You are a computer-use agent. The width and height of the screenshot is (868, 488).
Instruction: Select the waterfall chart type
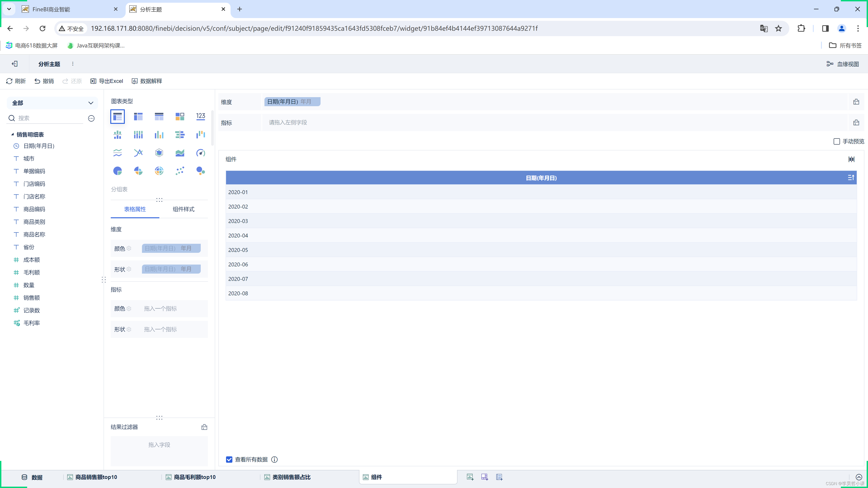pyautogui.click(x=200, y=135)
